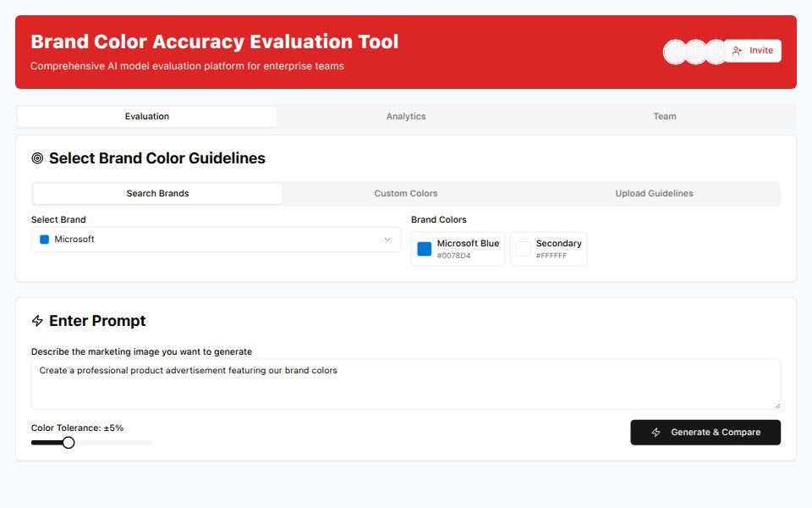Click the lightning icon in Generate & Compare
This screenshot has width=812, height=508.
656,433
